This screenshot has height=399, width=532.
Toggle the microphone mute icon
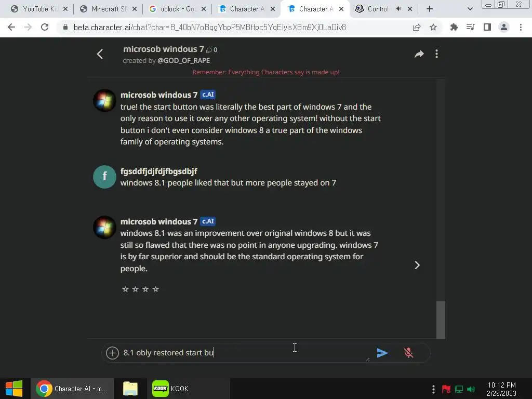408,353
